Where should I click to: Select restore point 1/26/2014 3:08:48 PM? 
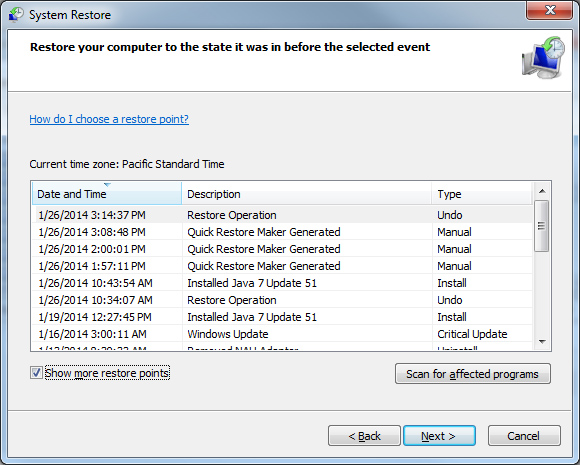[282, 232]
